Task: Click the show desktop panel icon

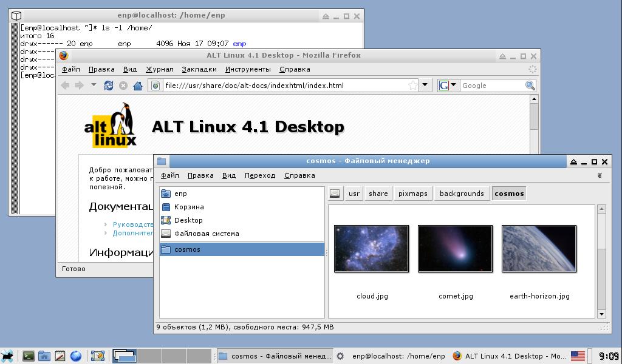Action: [x=97, y=356]
